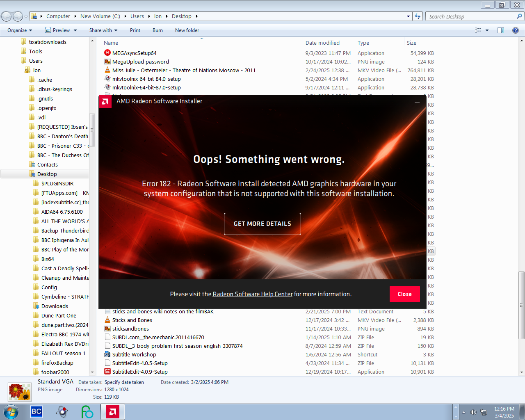Click the AMD logo in installer title bar
The width and height of the screenshot is (525, 420).
[x=105, y=101]
